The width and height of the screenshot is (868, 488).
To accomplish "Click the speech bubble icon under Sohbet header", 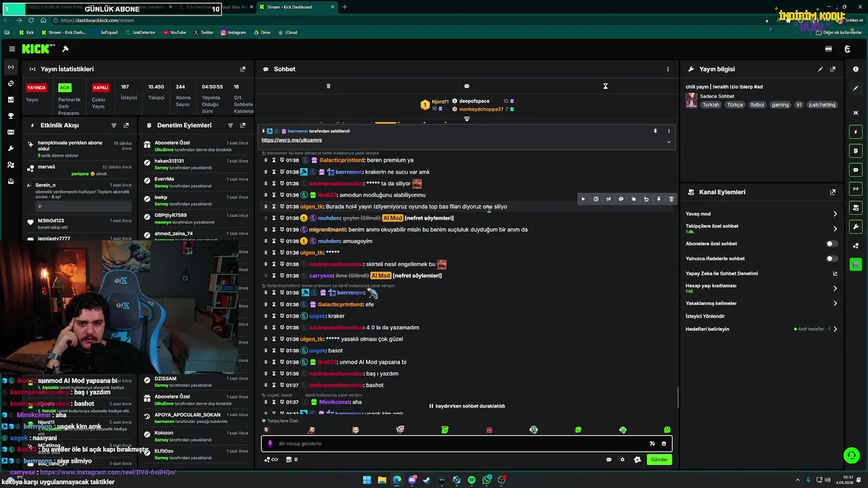I will tap(467, 86).
